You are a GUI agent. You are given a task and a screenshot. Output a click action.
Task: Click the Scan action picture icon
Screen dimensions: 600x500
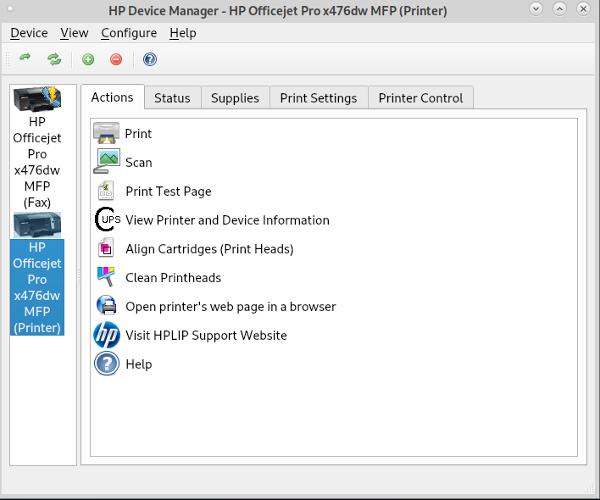[x=106, y=161]
